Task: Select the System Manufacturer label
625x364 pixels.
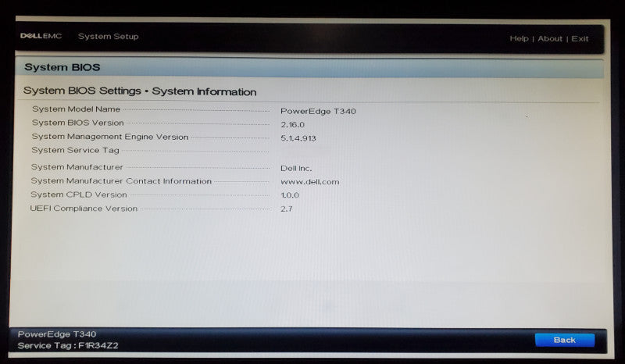Action: (x=77, y=167)
